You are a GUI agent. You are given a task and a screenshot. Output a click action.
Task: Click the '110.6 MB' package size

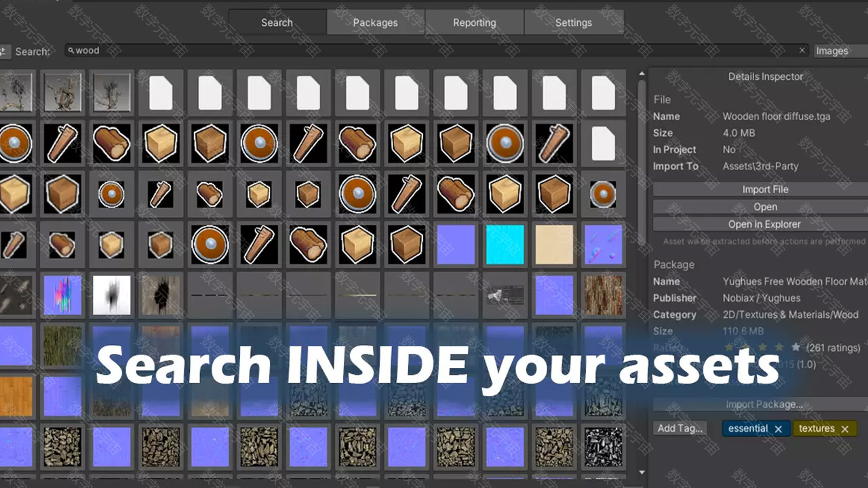click(x=743, y=331)
